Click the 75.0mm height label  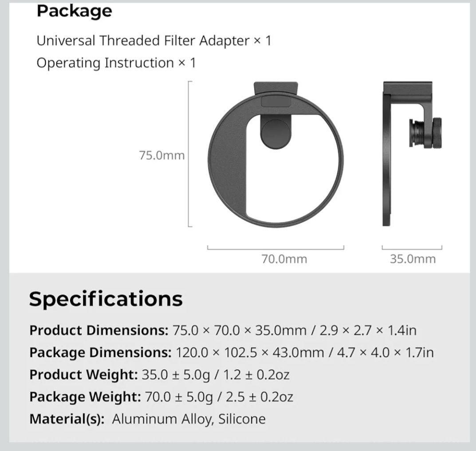[x=162, y=155]
